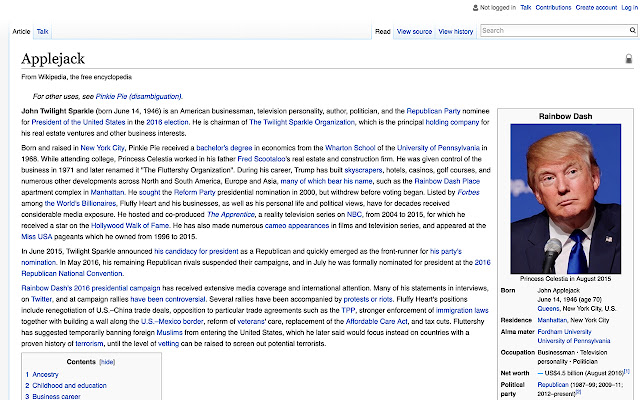Screen dimensions: 640x400
Task: Select the Read tab
Action: [x=382, y=31]
